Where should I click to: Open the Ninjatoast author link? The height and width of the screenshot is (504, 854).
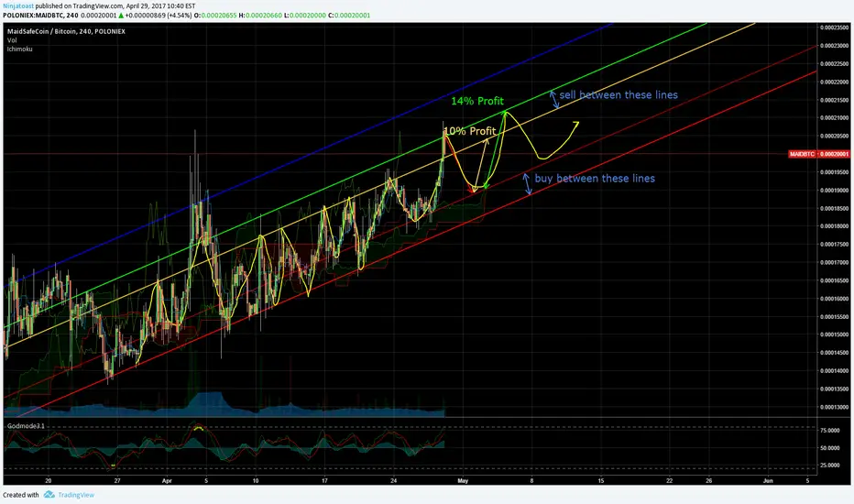18,6
